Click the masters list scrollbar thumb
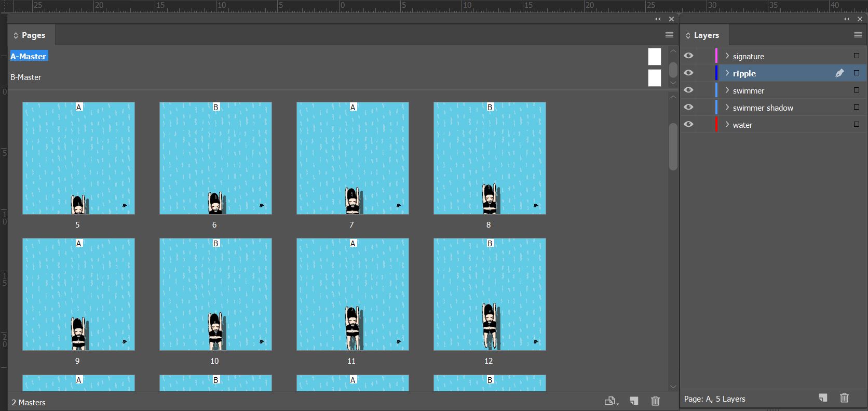 pyautogui.click(x=673, y=70)
